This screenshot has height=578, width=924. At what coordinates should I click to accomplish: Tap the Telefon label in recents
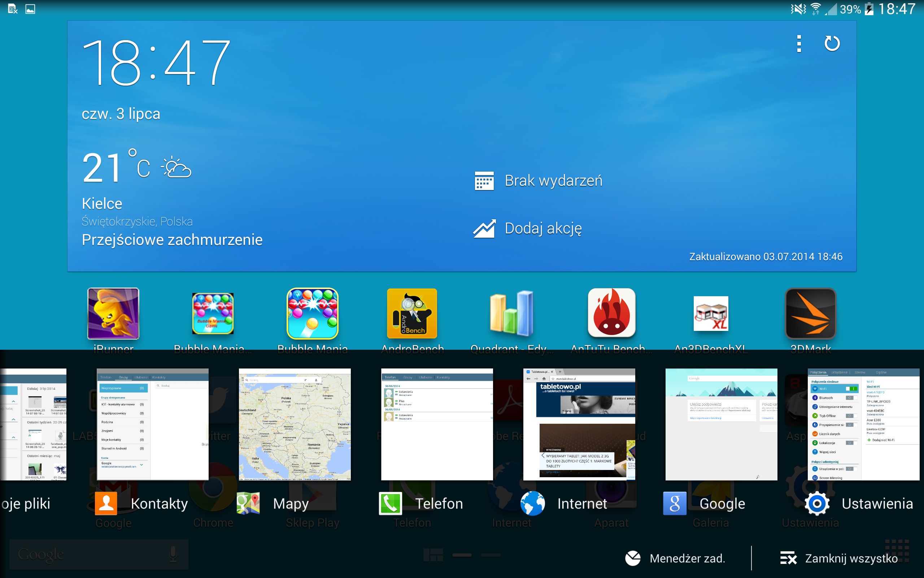(x=439, y=504)
